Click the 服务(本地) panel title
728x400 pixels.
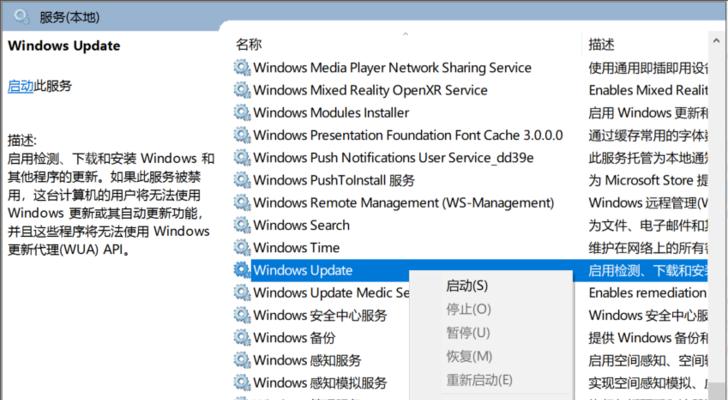70,17
